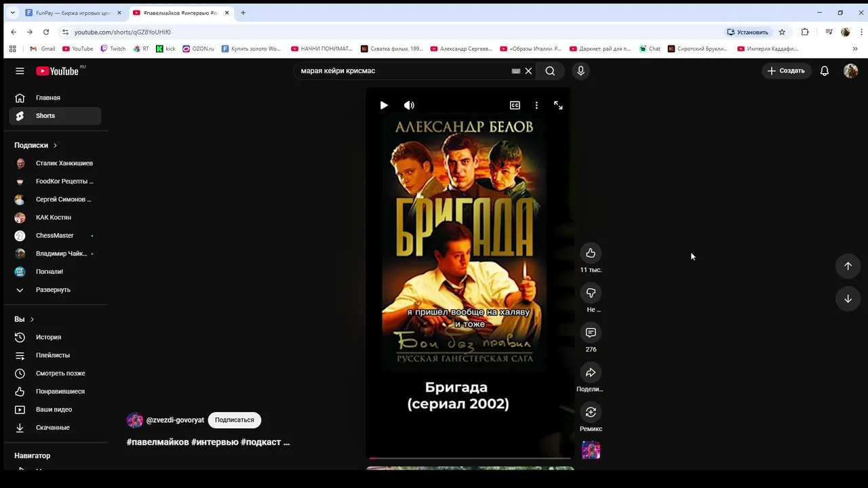Open the @zvezdi-govoryat channel

tap(175, 420)
